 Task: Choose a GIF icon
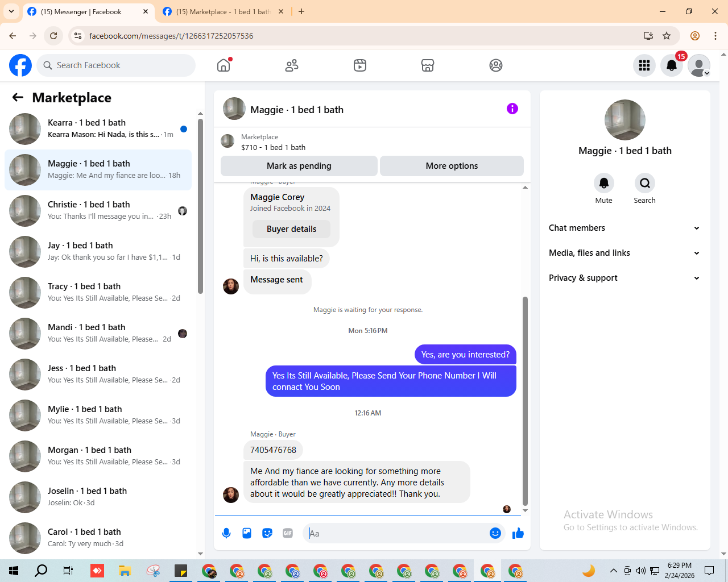click(288, 533)
